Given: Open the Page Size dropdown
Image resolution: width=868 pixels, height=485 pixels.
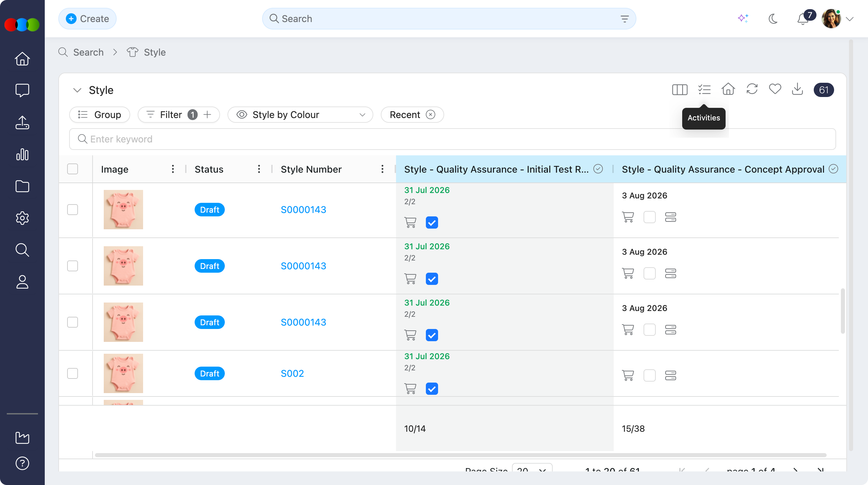Looking at the screenshot, I should [x=532, y=468].
